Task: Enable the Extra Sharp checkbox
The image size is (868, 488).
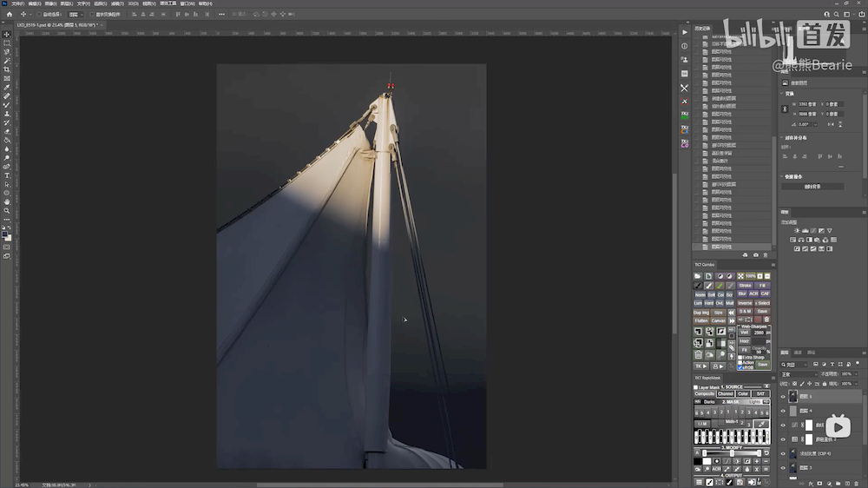Action: click(740, 357)
